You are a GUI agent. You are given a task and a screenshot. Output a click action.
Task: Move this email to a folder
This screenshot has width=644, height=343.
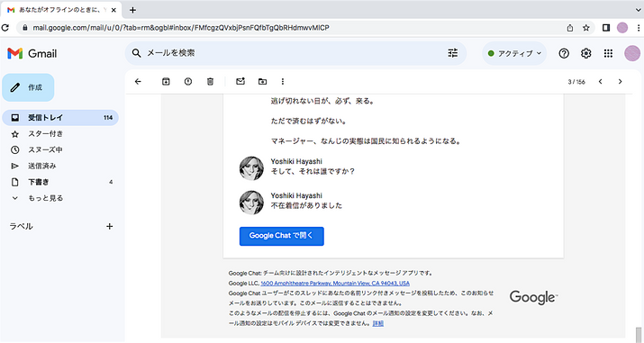point(262,82)
